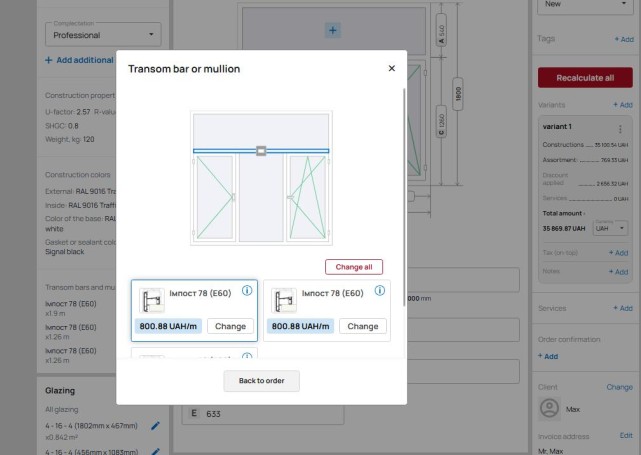
Task: Open the Complectation Professional dropdown
Action: 103,35
